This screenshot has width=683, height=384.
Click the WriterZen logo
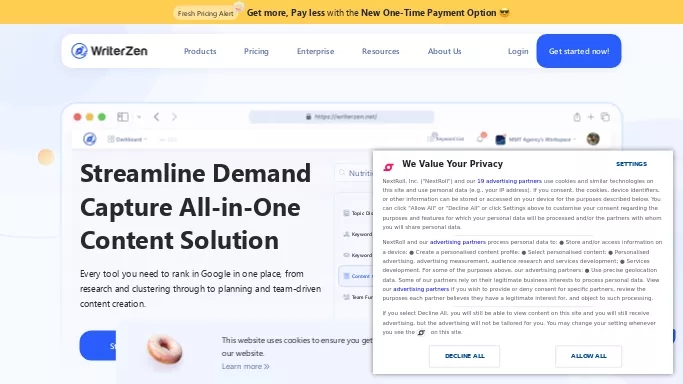109,51
